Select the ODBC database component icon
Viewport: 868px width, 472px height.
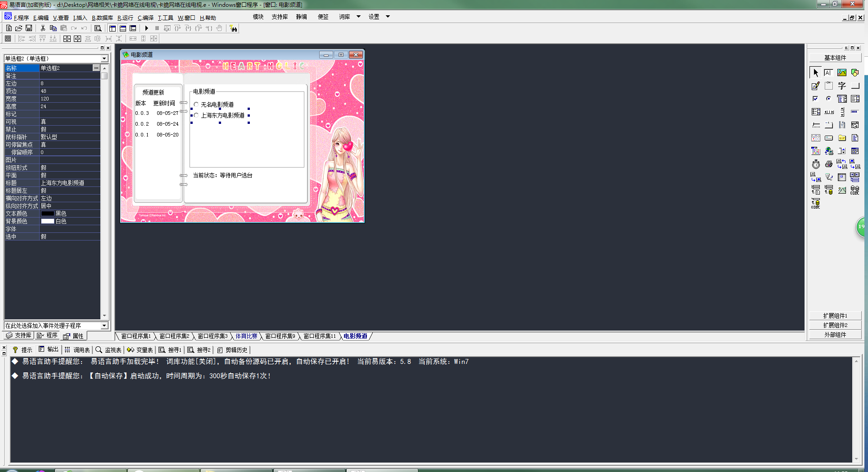coord(855,190)
